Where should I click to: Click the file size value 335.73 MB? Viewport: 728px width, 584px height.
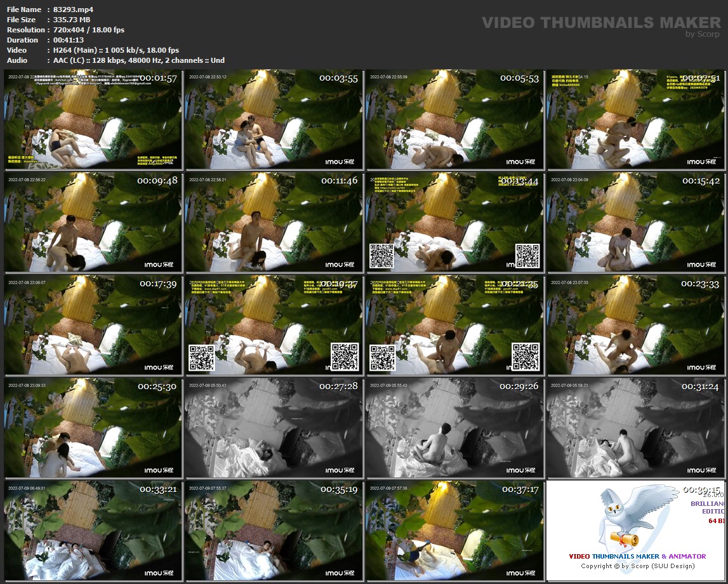pyautogui.click(x=72, y=20)
